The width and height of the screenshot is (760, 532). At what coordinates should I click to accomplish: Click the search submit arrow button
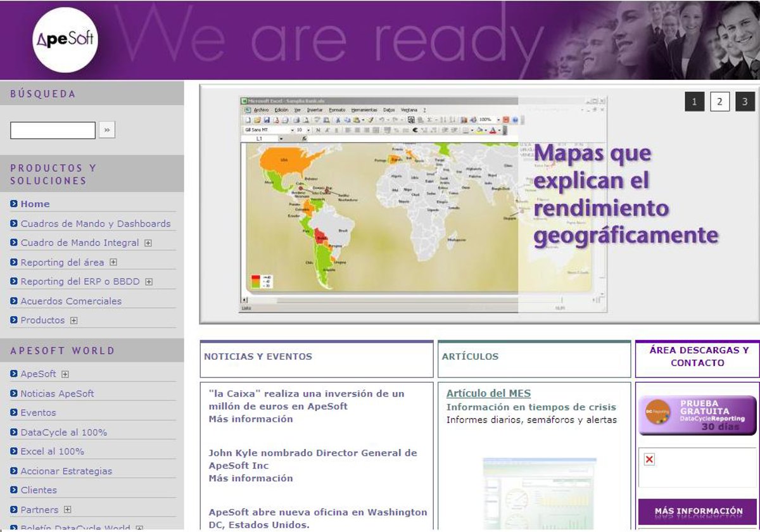(107, 130)
